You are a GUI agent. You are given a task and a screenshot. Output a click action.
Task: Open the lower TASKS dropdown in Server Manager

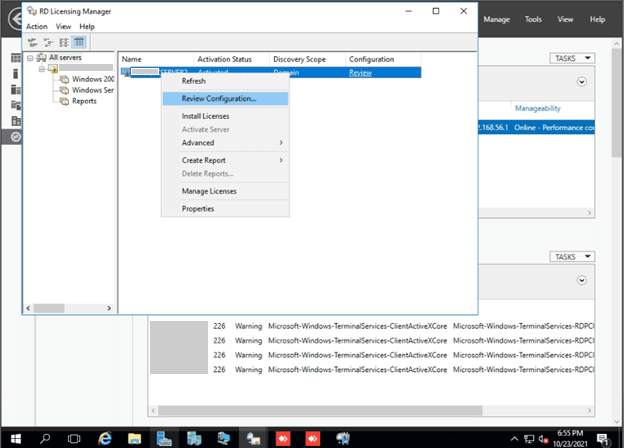572,257
